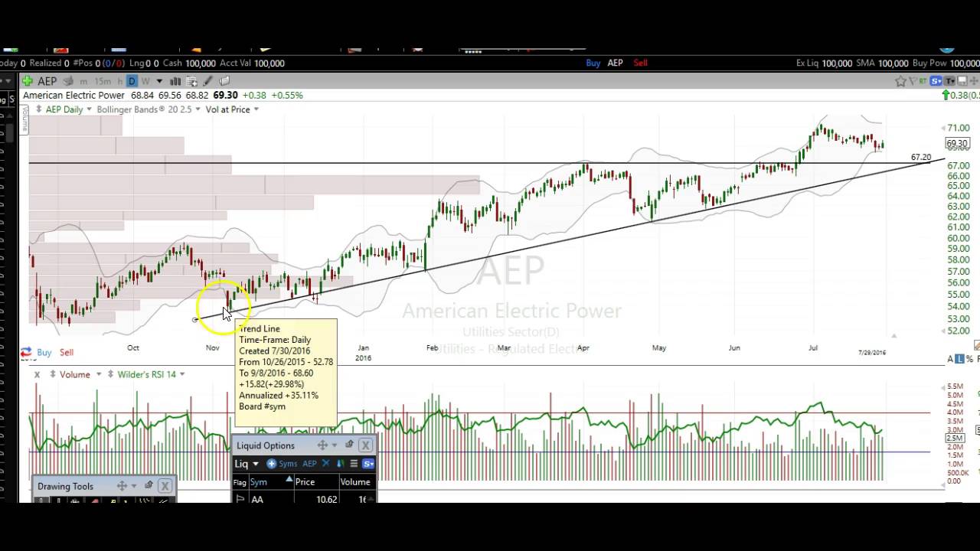This screenshot has width=980, height=551.
Task: Click the AEP symbol between Buy and Sell
Action: pyautogui.click(x=616, y=63)
